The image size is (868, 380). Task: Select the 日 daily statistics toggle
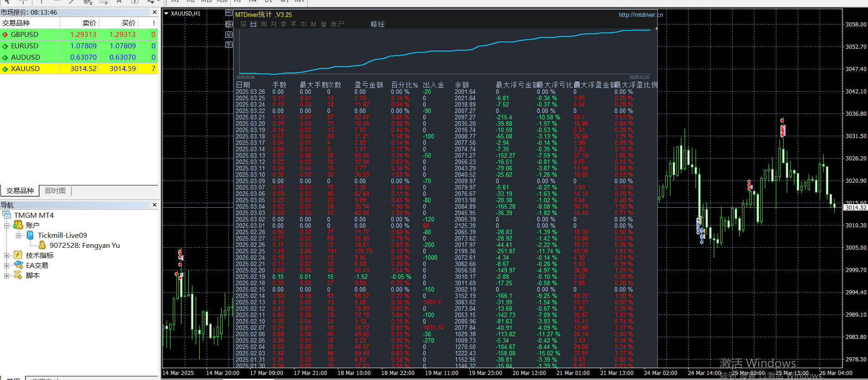[253, 24]
